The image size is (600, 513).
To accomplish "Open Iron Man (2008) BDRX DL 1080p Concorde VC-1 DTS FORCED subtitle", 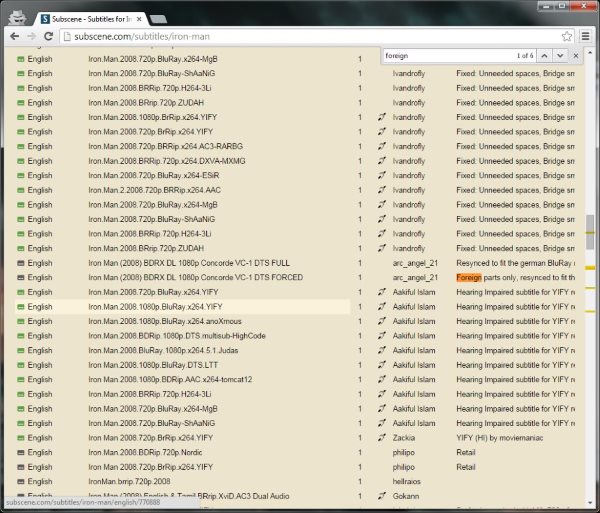I will pyautogui.click(x=196, y=277).
